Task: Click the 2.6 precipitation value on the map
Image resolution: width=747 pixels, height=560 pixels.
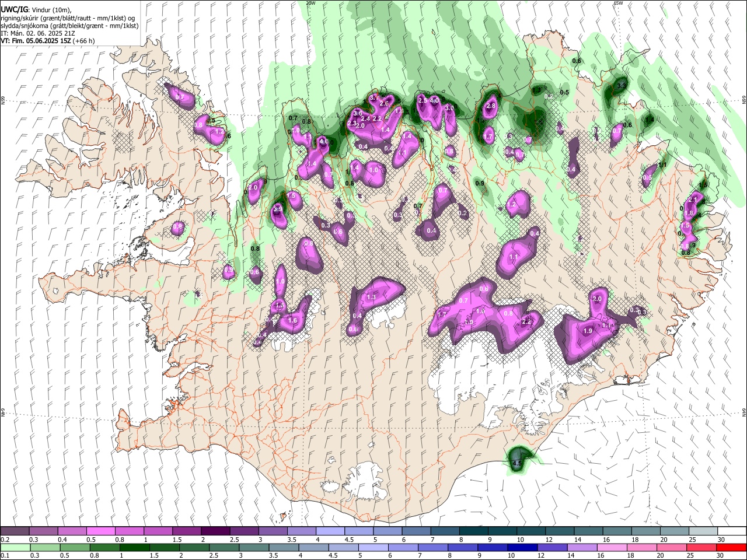Action: click(384, 103)
